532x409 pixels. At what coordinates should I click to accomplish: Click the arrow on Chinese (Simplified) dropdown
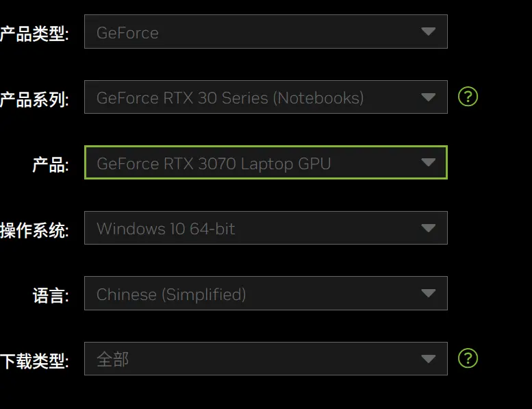[428, 293]
